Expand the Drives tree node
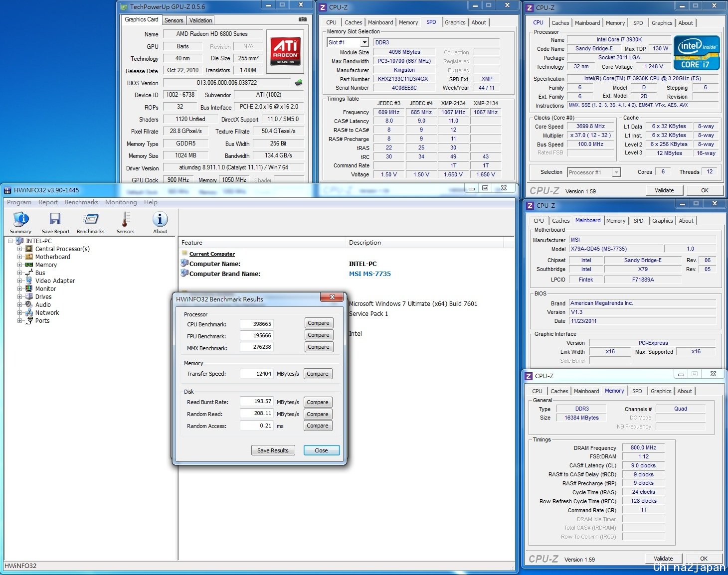This screenshot has height=575, width=728. click(x=19, y=296)
